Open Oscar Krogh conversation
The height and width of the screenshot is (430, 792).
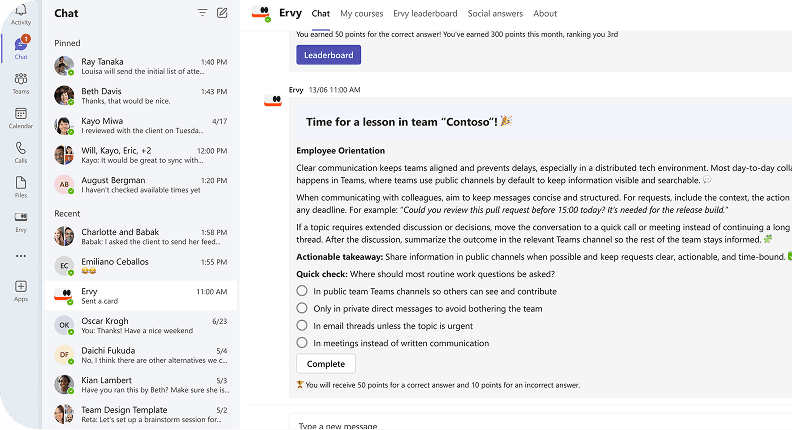(x=140, y=325)
